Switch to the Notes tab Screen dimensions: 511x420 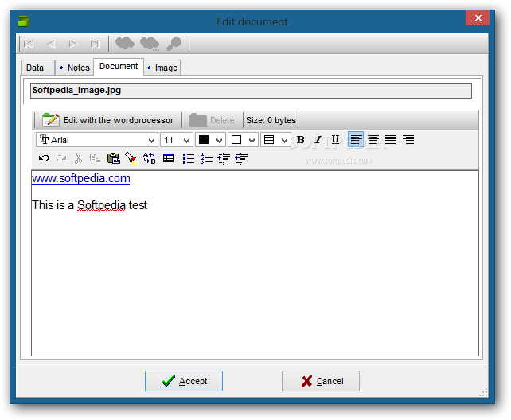(x=75, y=68)
